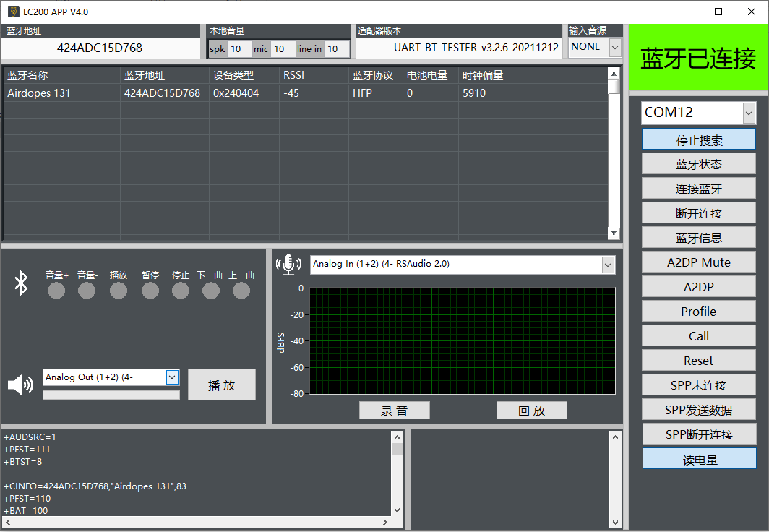The image size is (769, 532).
Task: Click the 适配器版本 version field
Action: tap(459, 48)
